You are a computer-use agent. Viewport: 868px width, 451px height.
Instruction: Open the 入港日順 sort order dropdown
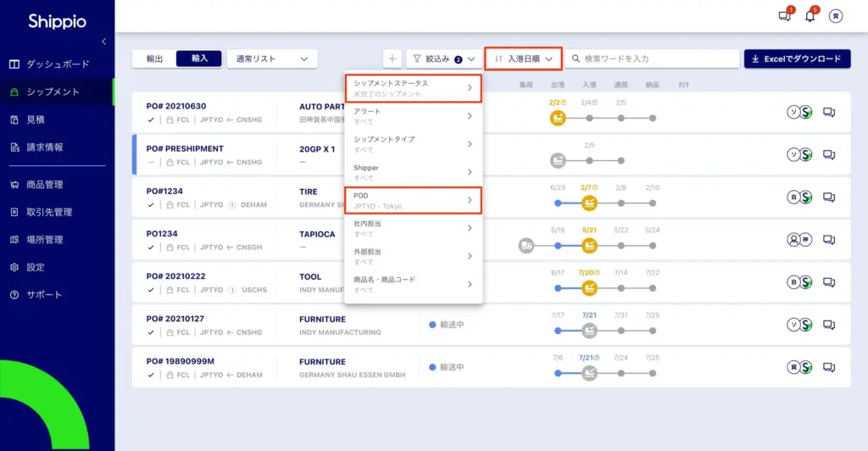coord(523,58)
